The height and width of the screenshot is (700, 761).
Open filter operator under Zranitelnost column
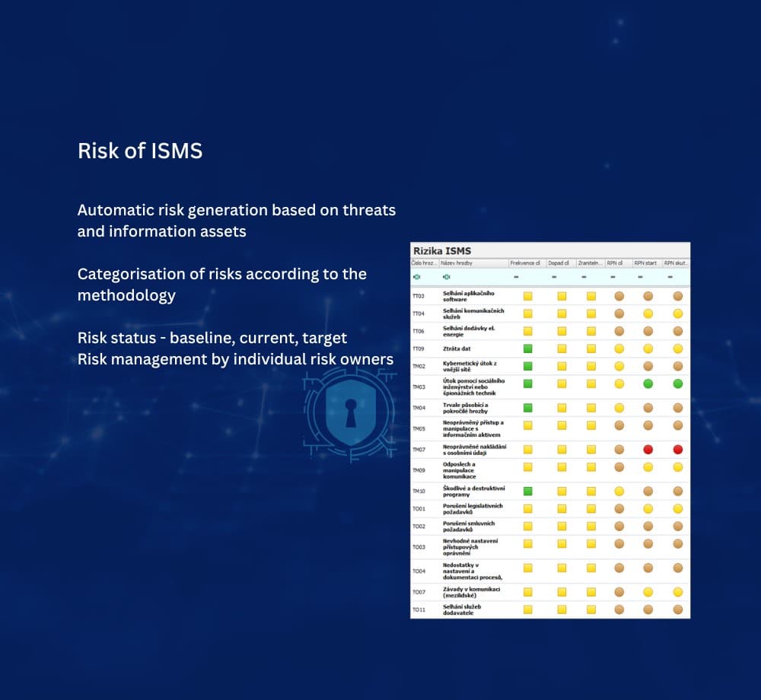[584, 277]
